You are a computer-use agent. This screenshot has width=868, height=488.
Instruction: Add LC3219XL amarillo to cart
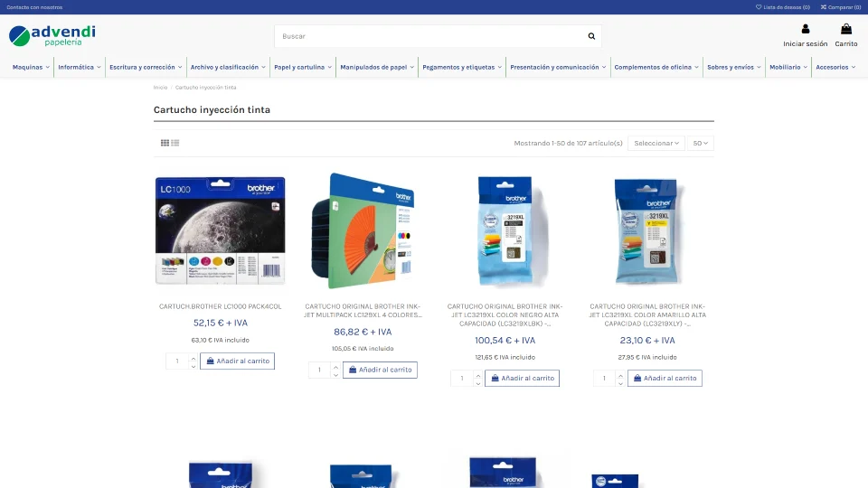[665, 378]
